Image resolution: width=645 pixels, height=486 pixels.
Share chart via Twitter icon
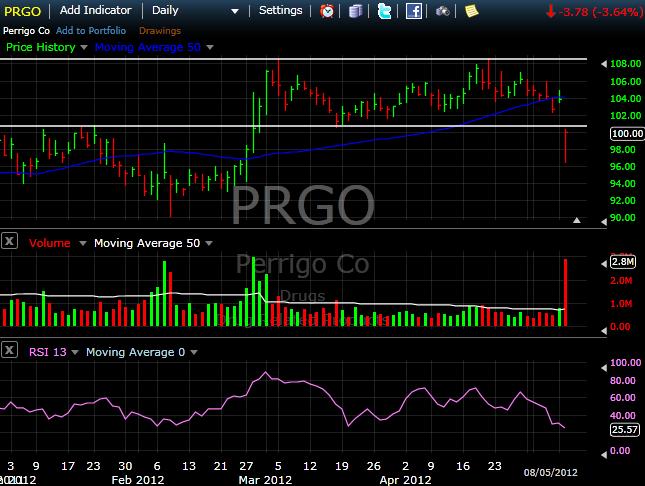click(x=385, y=11)
